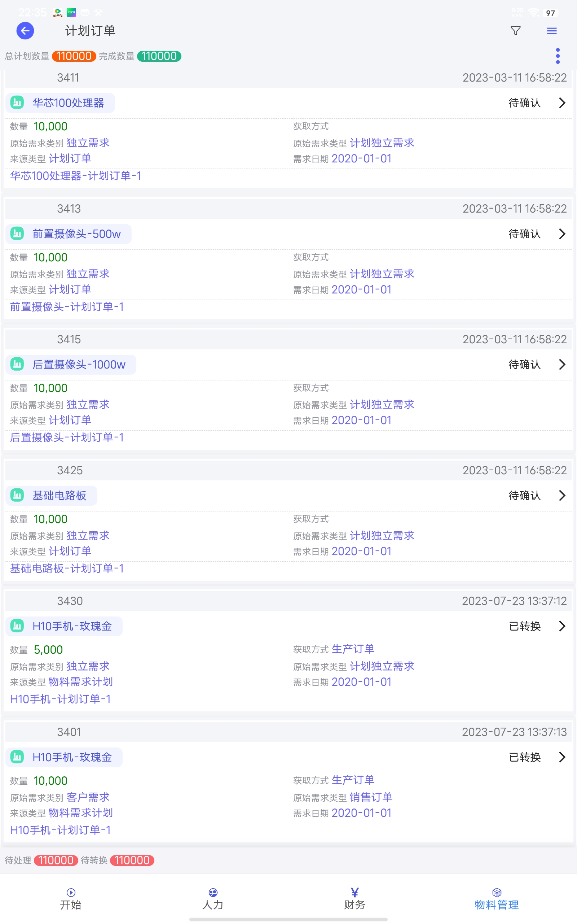This screenshot has width=577, height=924.
Task: Expand order 3411 with its chevron arrow
Action: coord(562,103)
